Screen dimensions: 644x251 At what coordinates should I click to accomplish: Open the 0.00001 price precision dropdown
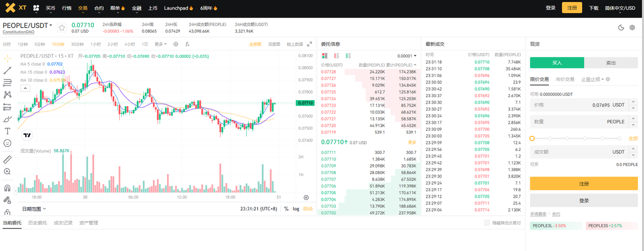pos(407,56)
